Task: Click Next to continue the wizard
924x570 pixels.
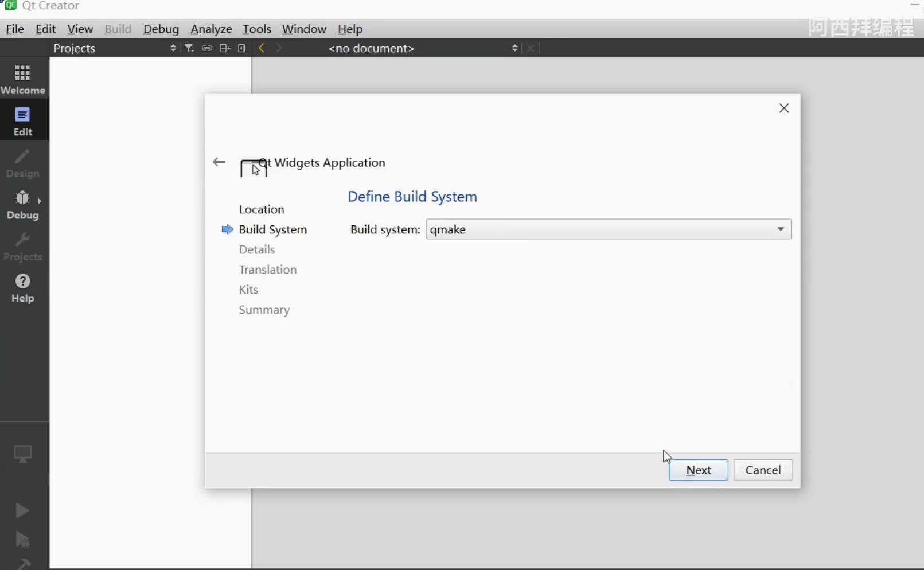Action: 698,470
